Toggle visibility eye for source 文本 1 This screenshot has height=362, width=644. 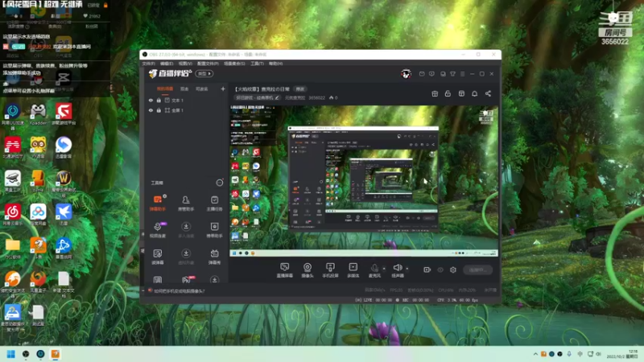click(x=151, y=100)
